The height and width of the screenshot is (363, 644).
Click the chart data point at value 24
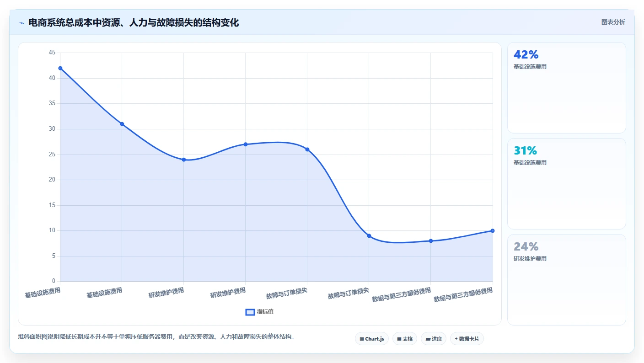click(x=184, y=160)
